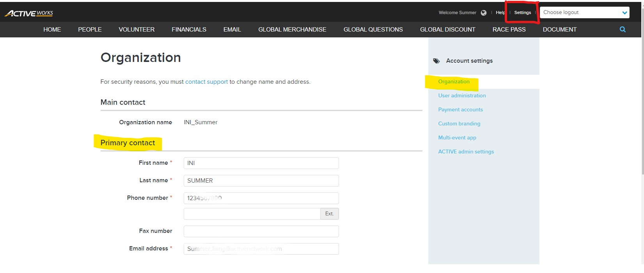Click the Phone number input field

pyautogui.click(x=261, y=198)
